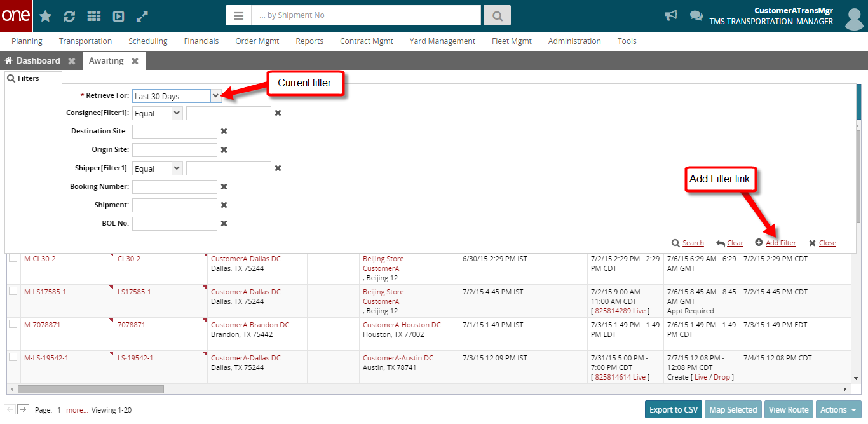Click the refresh icon in header
The image size is (868, 424).
(69, 17)
